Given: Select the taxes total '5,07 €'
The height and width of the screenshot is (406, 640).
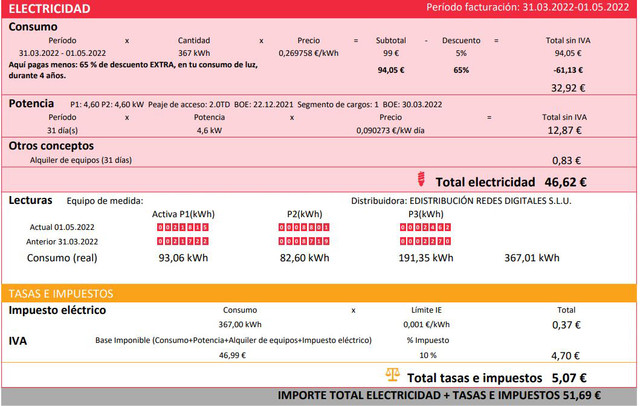Looking at the screenshot, I should coord(569,378).
